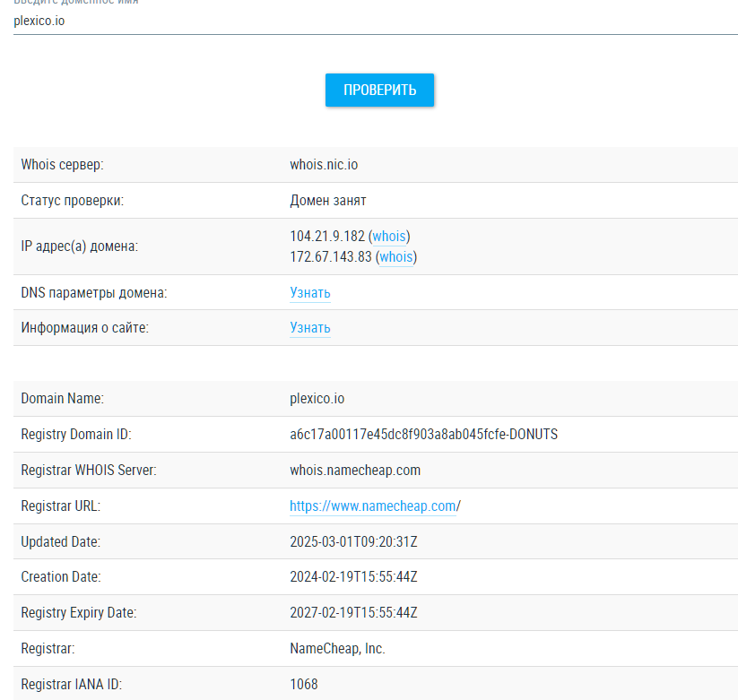738x700 pixels.
Task: Click Узнать for DNS параметры домена
Action: (x=310, y=293)
